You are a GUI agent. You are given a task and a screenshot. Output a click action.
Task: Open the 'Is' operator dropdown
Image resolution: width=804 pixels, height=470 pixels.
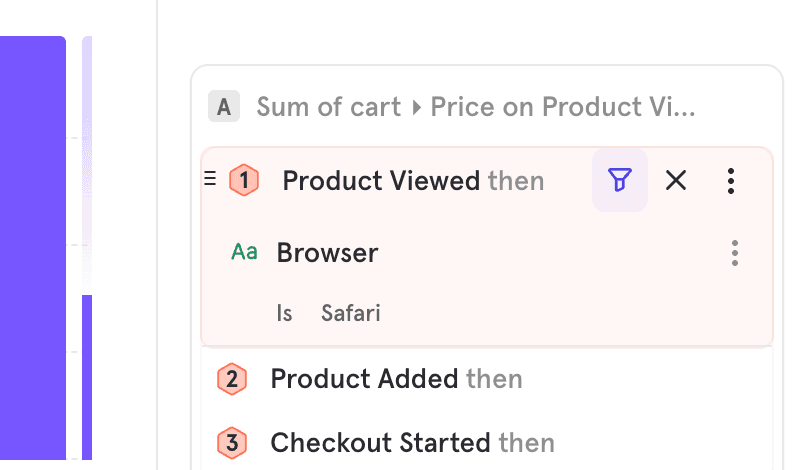pos(285,313)
